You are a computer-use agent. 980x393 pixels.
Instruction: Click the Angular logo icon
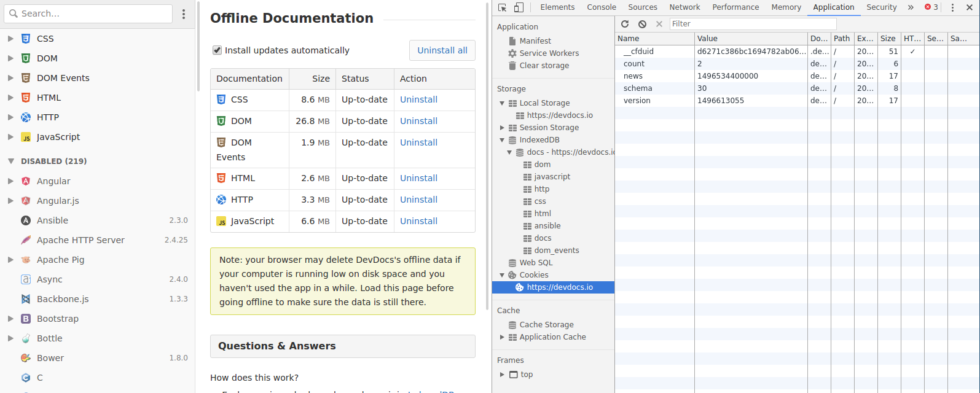(x=26, y=181)
